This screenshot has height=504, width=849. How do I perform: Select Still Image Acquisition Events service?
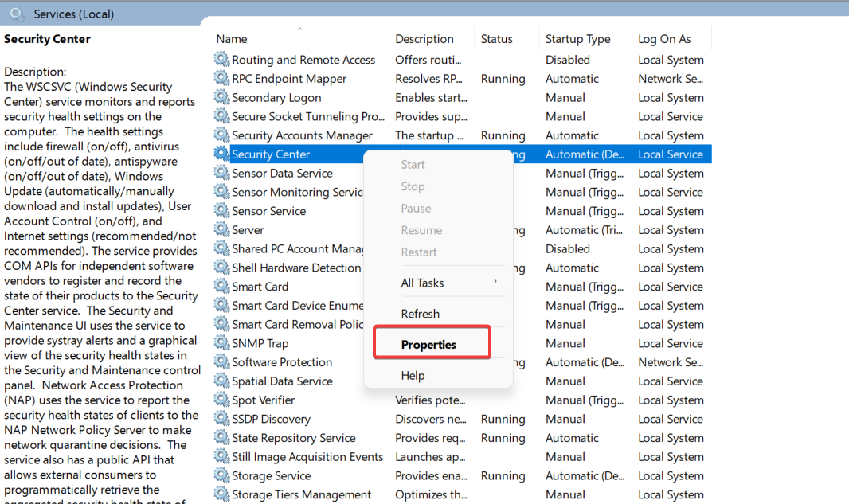tap(307, 457)
